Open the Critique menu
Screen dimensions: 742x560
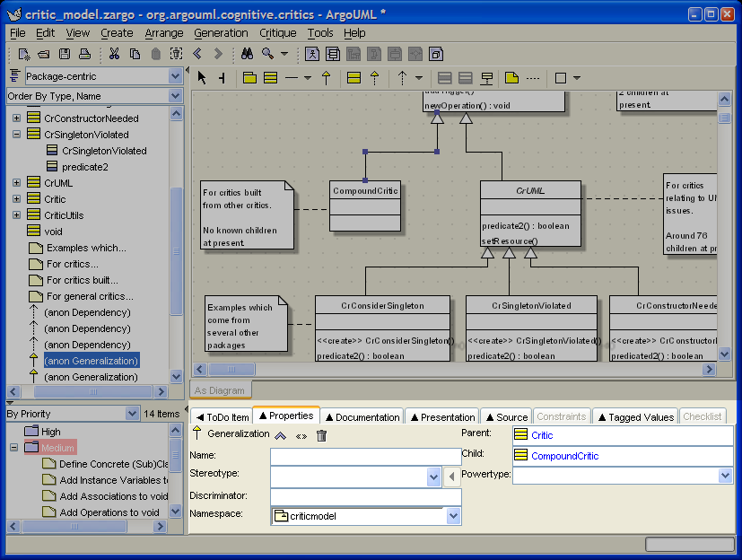(x=277, y=33)
